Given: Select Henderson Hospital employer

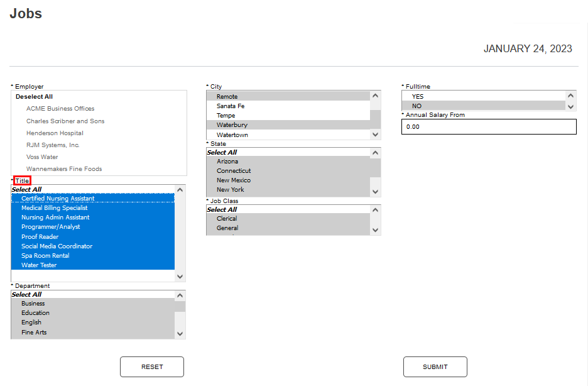Looking at the screenshot, I should [x=55, y=133].
